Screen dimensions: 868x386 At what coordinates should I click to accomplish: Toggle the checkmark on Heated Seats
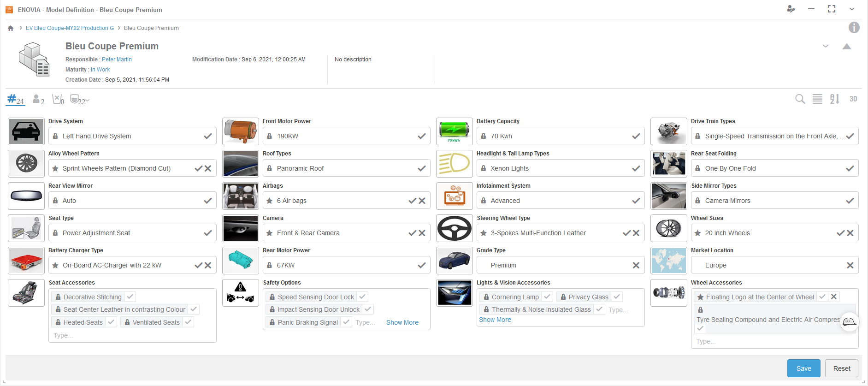[111, 322]
